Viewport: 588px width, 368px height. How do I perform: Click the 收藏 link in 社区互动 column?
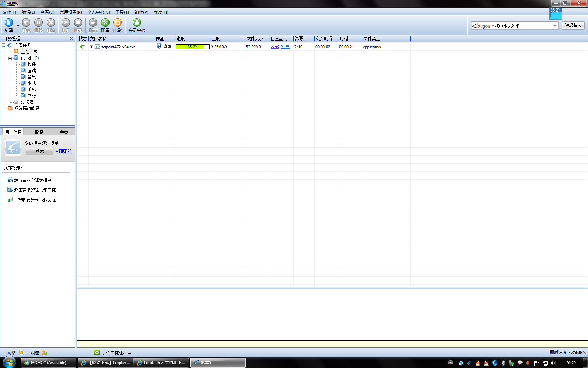click(275, 47)
